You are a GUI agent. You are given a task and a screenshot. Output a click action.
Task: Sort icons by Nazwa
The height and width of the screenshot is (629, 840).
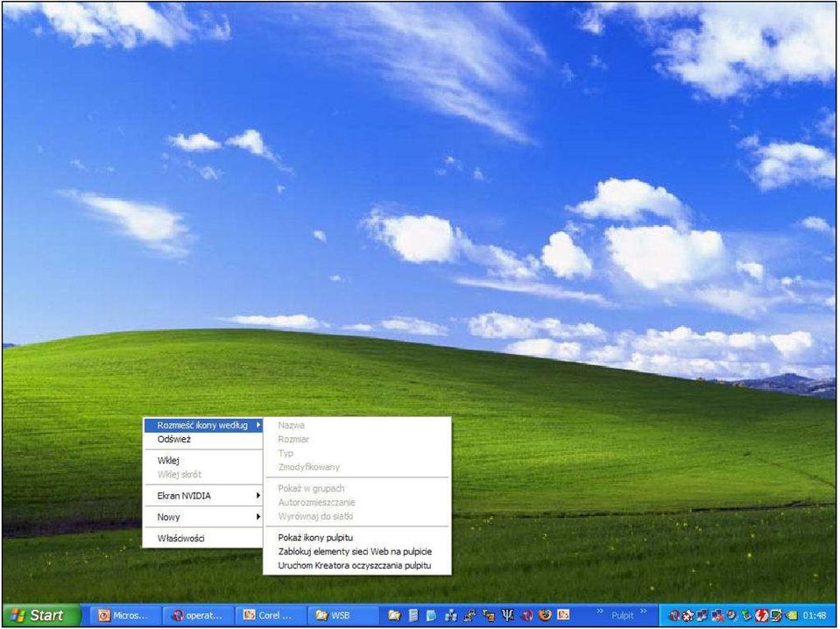(x=357, y=426)
